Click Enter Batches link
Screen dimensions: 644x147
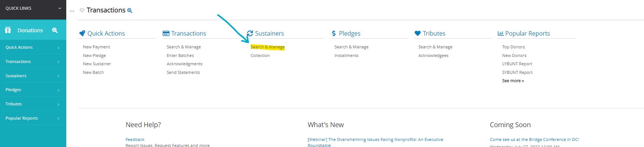tap(180, 55)
